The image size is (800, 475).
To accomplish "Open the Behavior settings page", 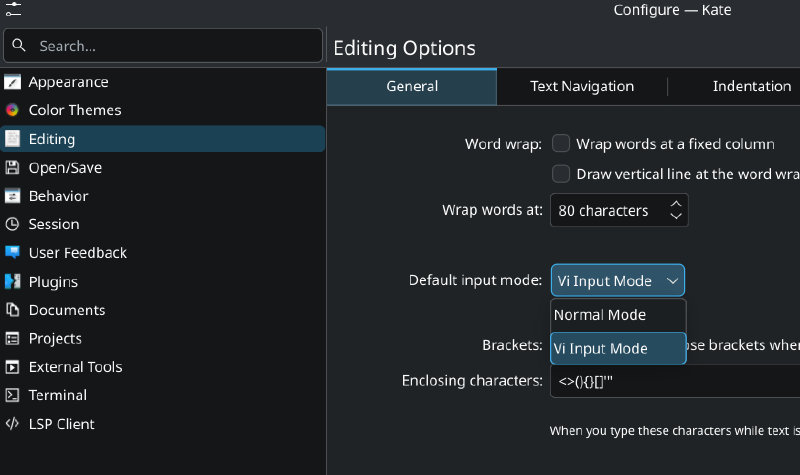I will [162, 196].
